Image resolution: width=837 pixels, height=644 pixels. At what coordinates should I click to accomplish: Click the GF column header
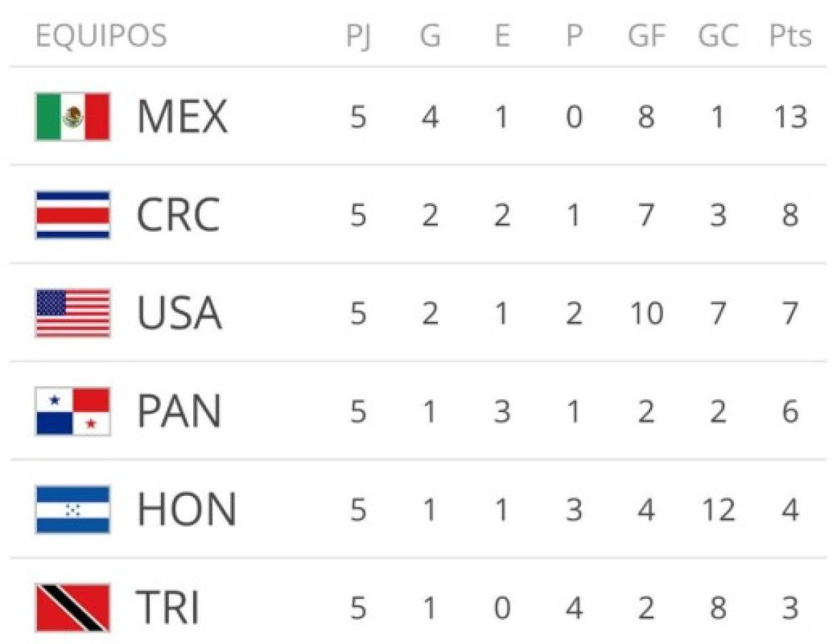[x=646, y=36]
